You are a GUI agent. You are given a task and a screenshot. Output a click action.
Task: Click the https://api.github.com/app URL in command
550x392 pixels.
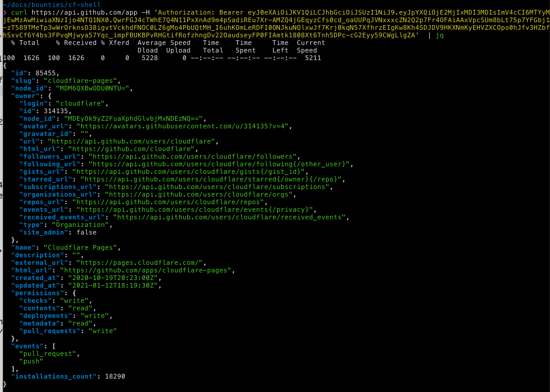click(x=85, y=12)
